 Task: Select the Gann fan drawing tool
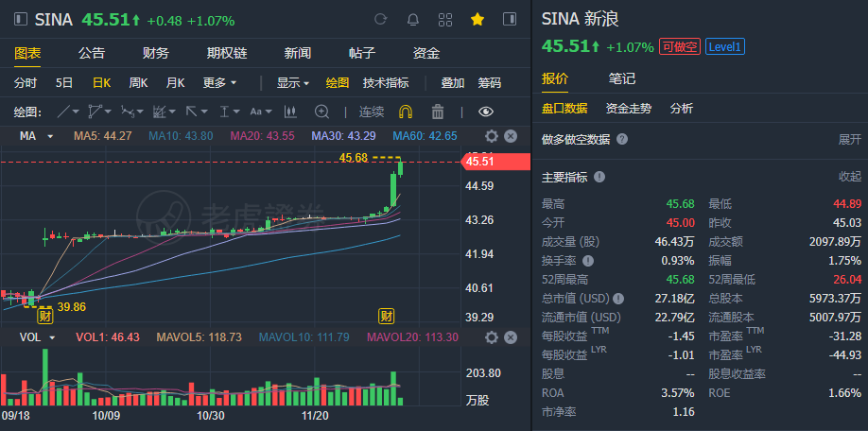coord(160,112)
